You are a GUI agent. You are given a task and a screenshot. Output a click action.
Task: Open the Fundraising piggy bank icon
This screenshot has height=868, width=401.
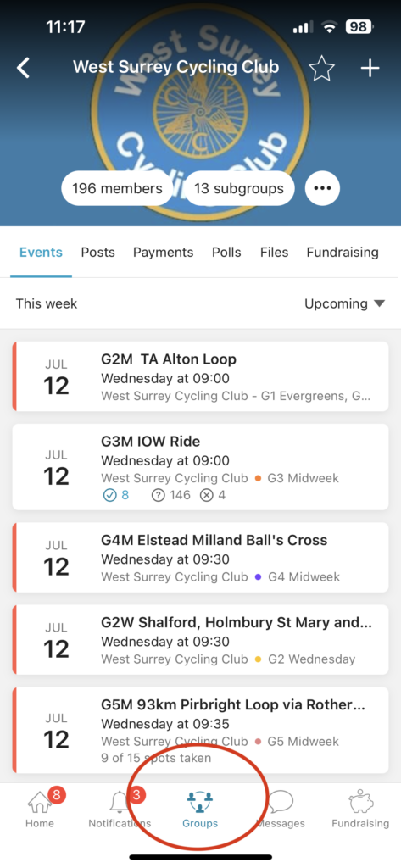360,802
